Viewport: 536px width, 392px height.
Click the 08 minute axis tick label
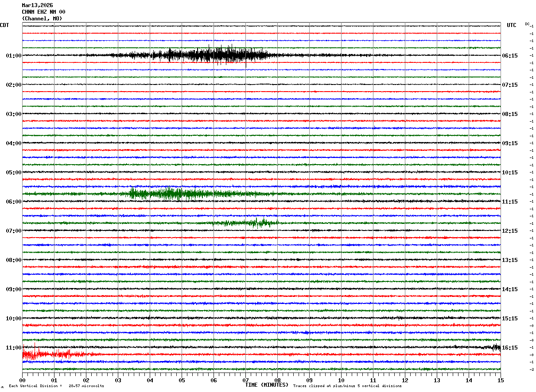pos(277,380)
